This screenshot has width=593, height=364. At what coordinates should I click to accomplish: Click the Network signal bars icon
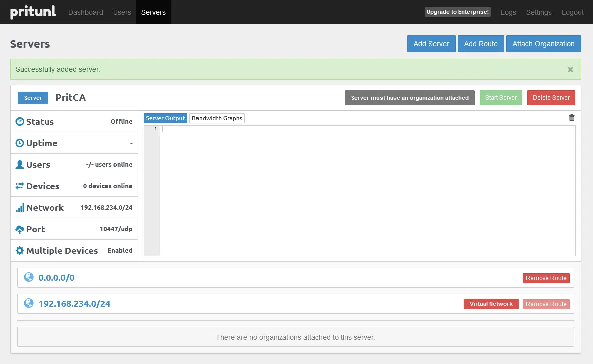(20, 208)
